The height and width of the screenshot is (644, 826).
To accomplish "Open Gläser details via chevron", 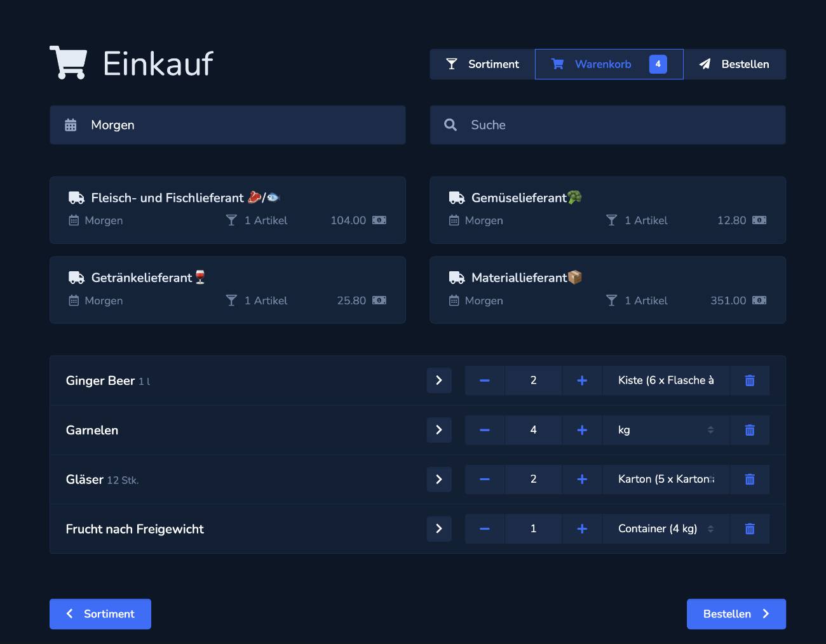I will coord(439,480).
